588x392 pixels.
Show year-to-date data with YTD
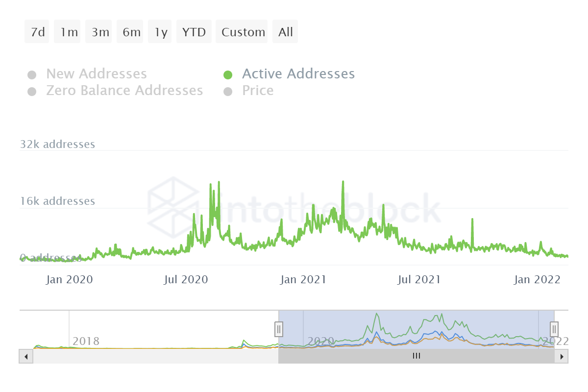(x=194, y=32)
